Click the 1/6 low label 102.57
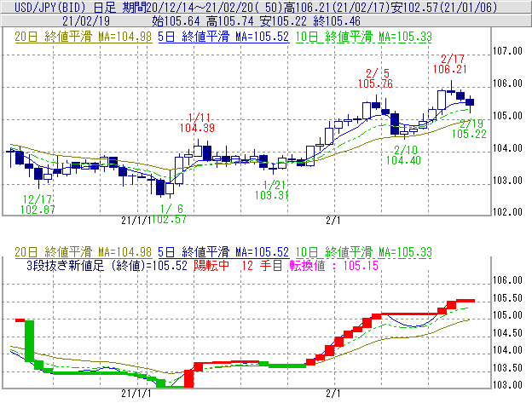The width and height of the screenshot is (532, 403). click(172, 219)
